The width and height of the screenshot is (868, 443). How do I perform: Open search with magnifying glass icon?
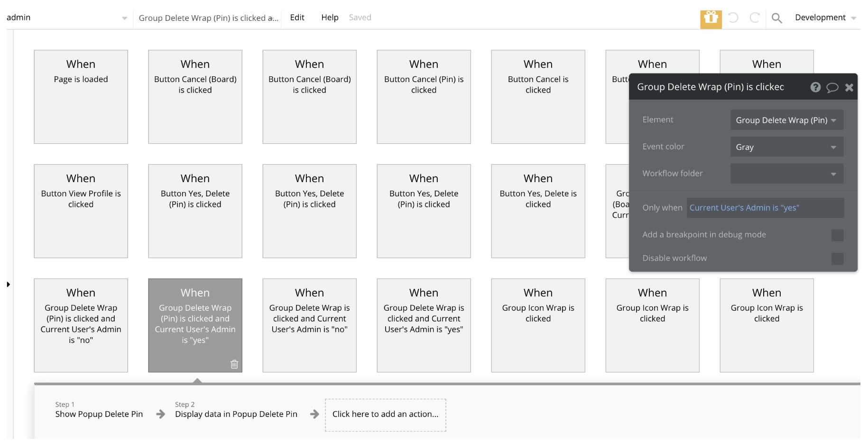776,18
